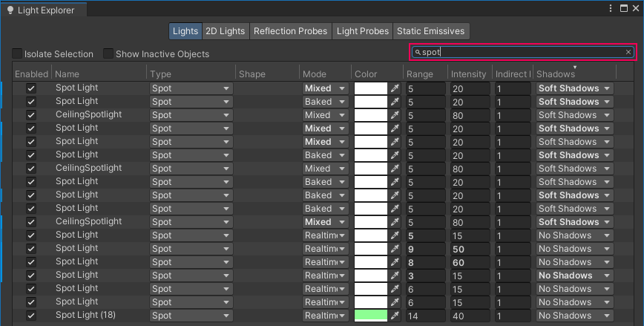Expand the Shadows dropdown in the Intensity 60 row
This screenshot has height=326, width=644.
pos(575,262)
